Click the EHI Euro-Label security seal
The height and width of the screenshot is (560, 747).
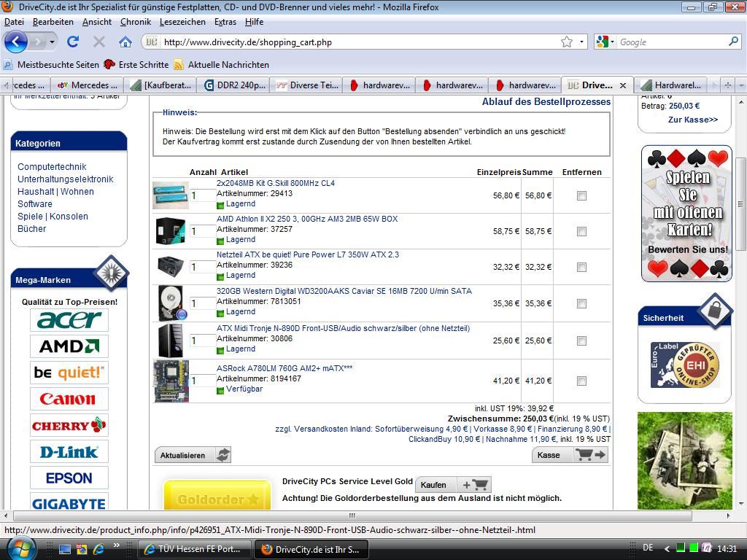(x=684, y=365)
